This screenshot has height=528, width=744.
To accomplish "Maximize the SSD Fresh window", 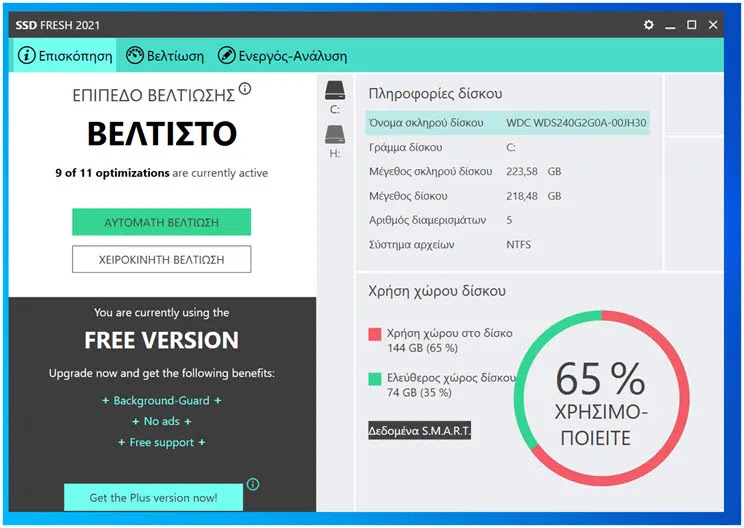I will coord(692,25).
